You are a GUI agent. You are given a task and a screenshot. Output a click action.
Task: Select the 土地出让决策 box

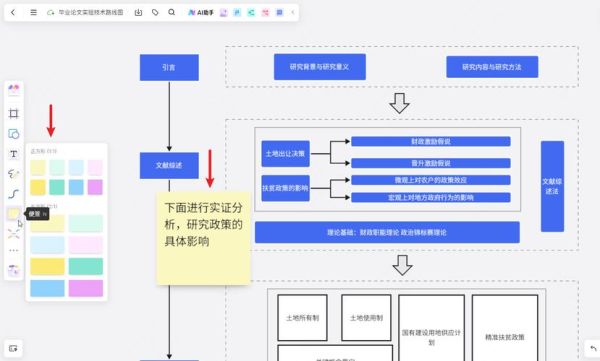[x=285, y=154]
